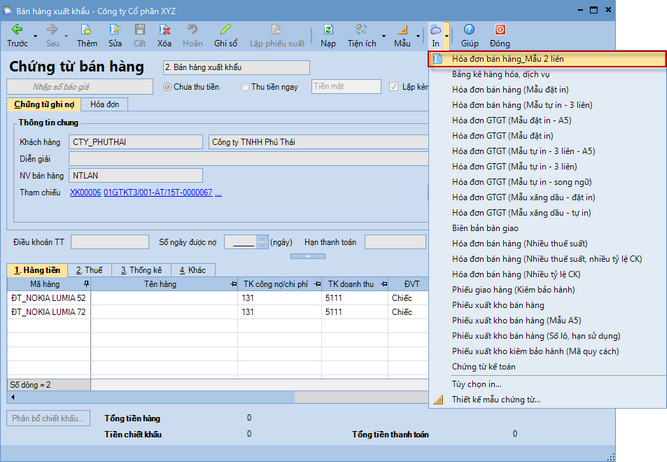Open voucher type combo Bán hàng xuất khẩu
The image size is (667, 462).
click(x=236, y=67)
